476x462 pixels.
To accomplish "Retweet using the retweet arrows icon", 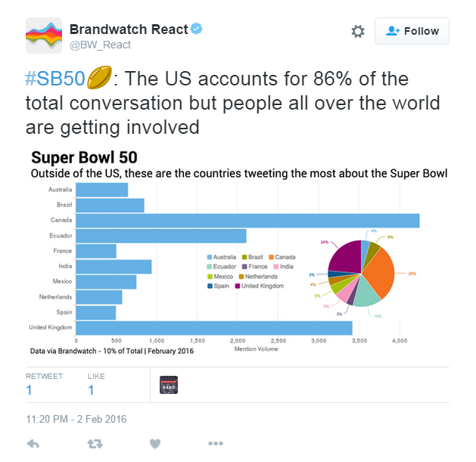I will tap(95, 444).
